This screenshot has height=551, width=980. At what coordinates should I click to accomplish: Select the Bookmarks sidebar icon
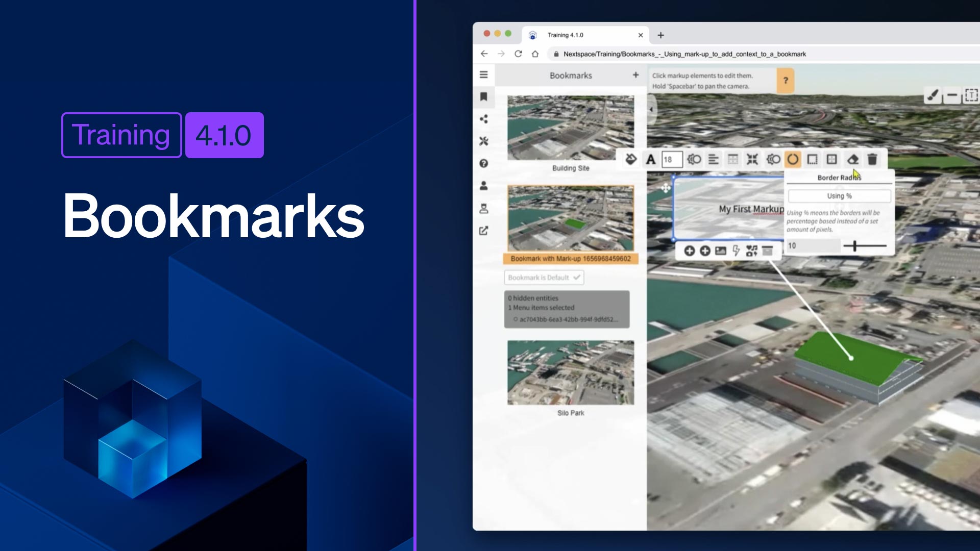pos(484,97)
